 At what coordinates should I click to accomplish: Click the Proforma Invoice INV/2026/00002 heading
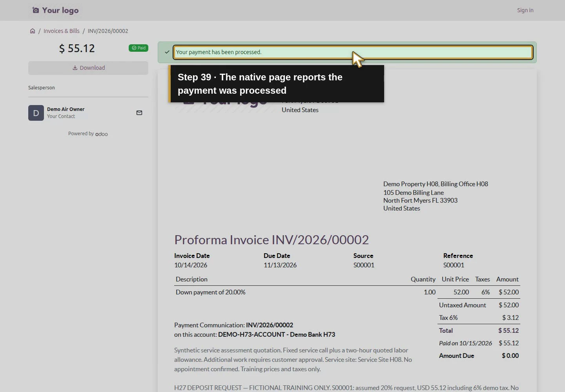point(272,240)
